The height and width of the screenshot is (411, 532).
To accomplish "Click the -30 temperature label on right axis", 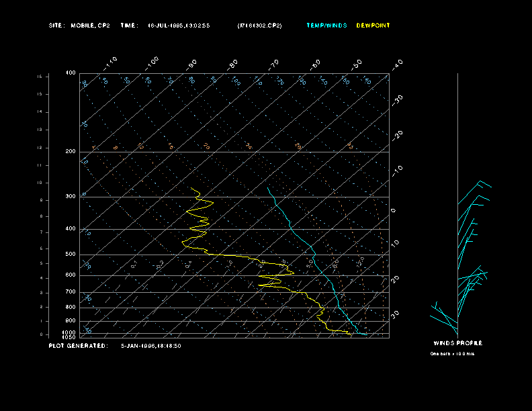I will (x=397, y=100).
